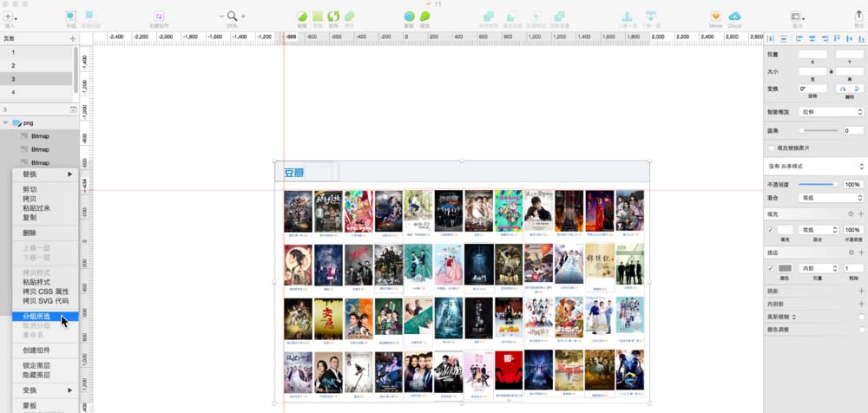Open the border position dropdown
This screenshot has width=868, height=413.
coord(819,268)
